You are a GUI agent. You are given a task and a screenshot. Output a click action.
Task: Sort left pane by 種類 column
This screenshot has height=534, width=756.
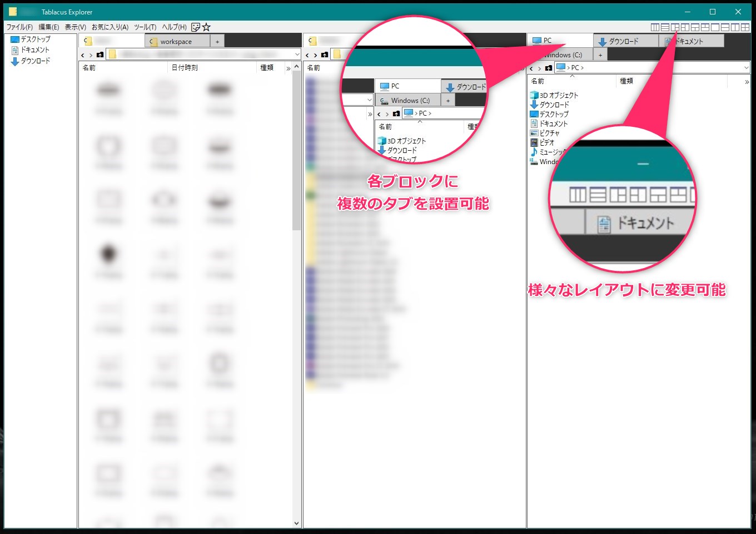pyautogui.click(x=271, y=68)
